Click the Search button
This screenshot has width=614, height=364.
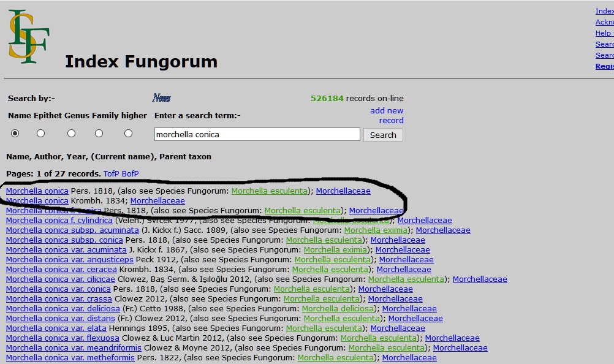pos(383,135)
